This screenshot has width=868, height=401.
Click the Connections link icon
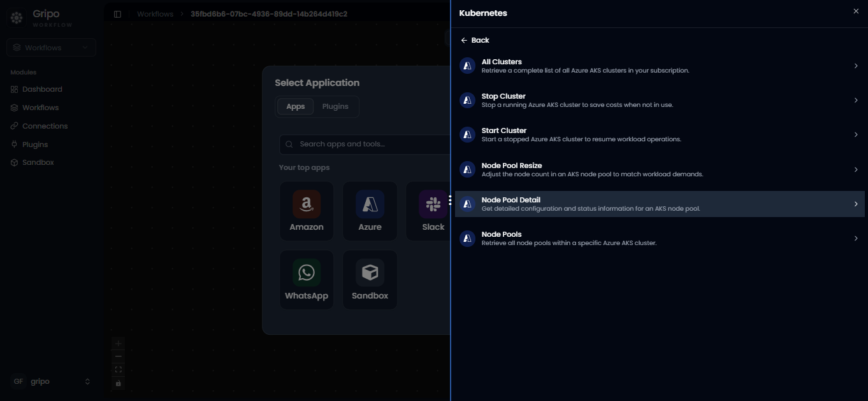[15, 126]
